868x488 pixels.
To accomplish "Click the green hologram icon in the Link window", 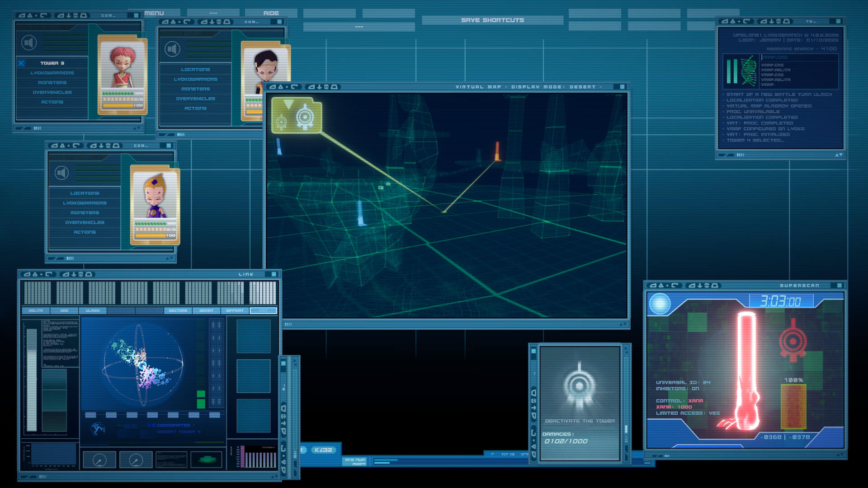I will pos(207,460).
